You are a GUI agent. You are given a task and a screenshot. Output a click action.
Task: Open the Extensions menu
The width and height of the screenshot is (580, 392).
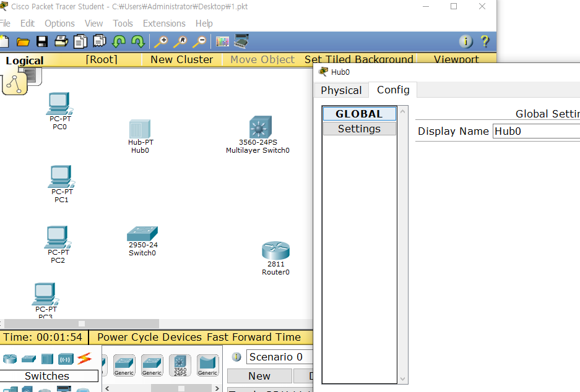[164, 23]
